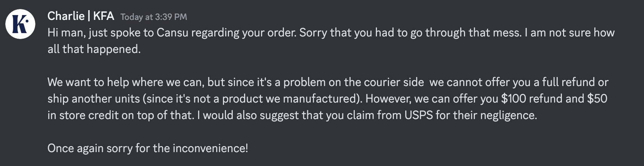Click the $50 store credit amount
The height and width of the screenshot is (166, 644).
pos(597,98)
